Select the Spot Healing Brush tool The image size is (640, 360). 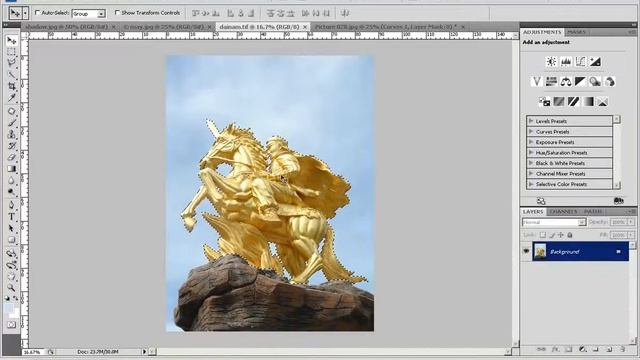pos(11,111)
